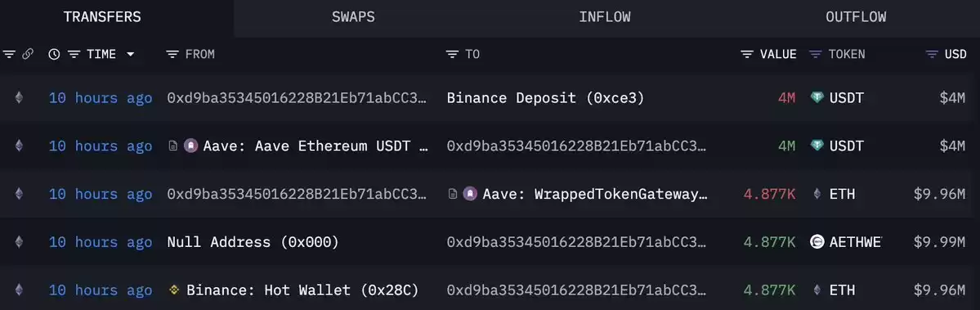Open Binance Deposit (0xce3) address
Image resolution: width=980 pixels, height=310 pixels.
[x=545, y=98]
